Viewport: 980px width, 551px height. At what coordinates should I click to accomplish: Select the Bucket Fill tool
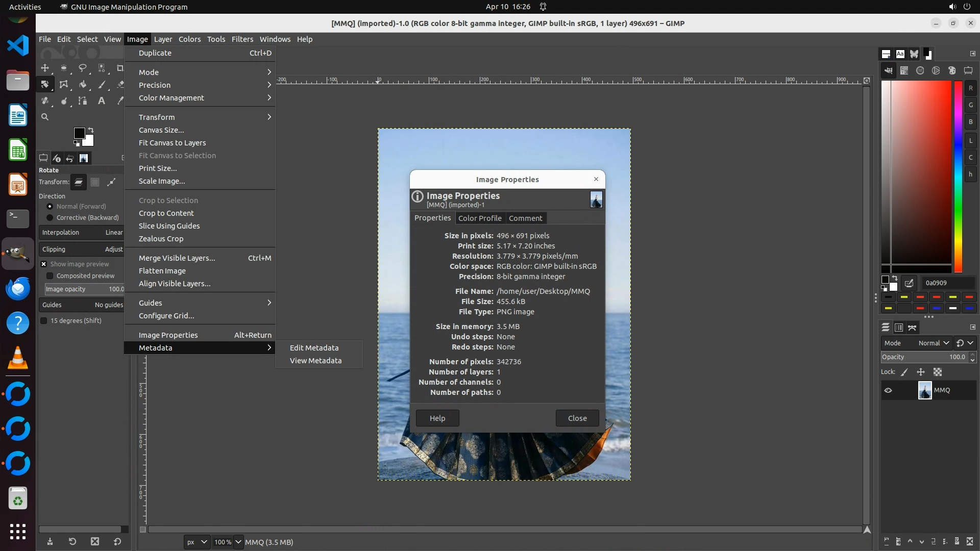(x=83, y=85)
